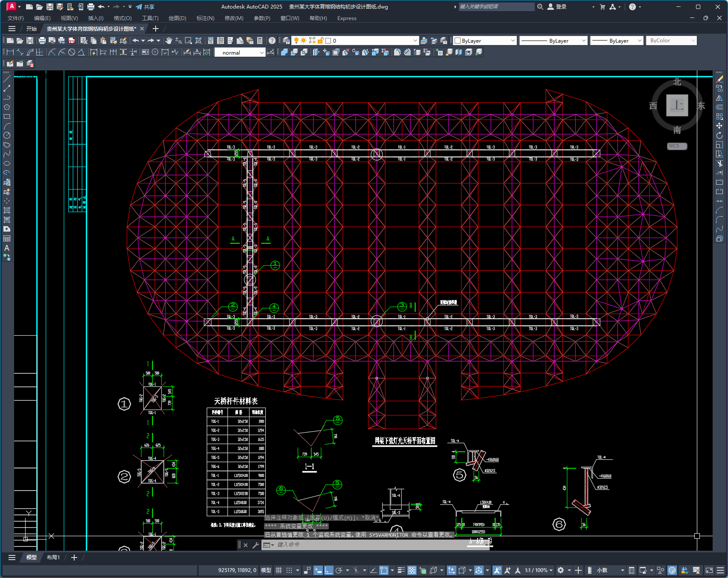The width and height of the screenshot is (728, 578).
Task: Open the QuickCalc calculator icon
Action: (x=260, y=41)
